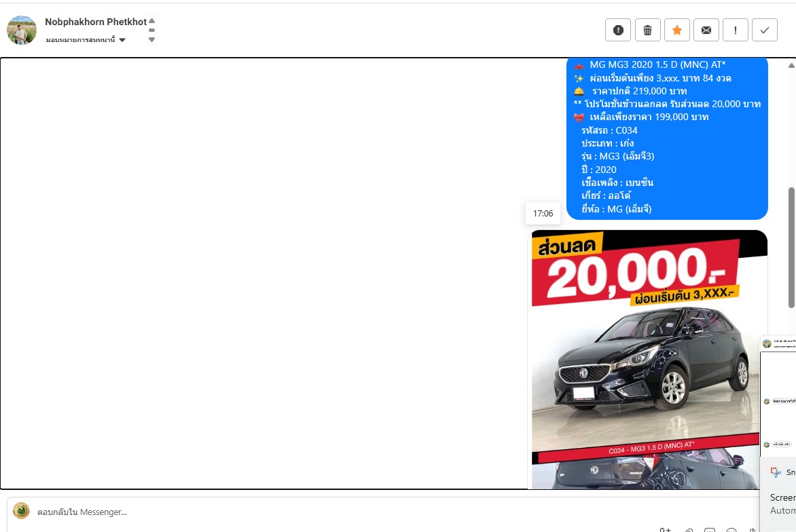Click the small down arrow beside contact name
The image size is (796, 532).
tap(151, 39)
